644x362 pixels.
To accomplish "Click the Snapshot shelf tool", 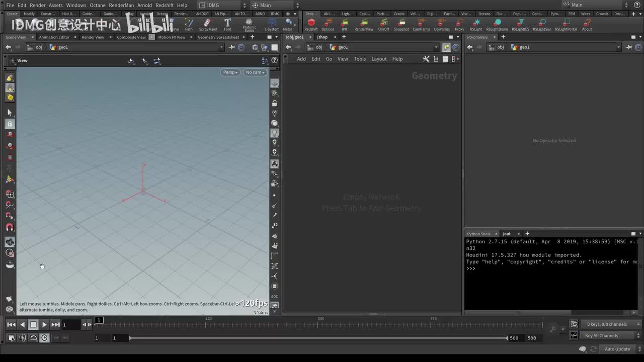I will [401, 24].
